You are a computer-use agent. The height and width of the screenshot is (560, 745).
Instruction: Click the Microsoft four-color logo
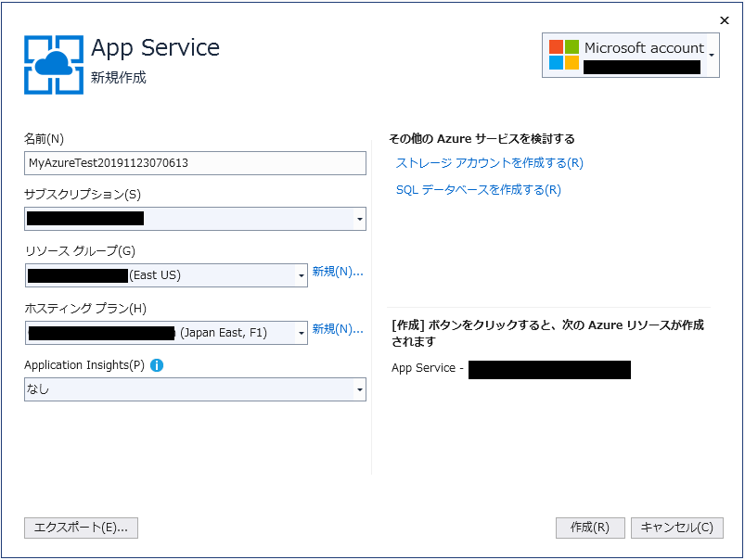[x=563, y=55]
